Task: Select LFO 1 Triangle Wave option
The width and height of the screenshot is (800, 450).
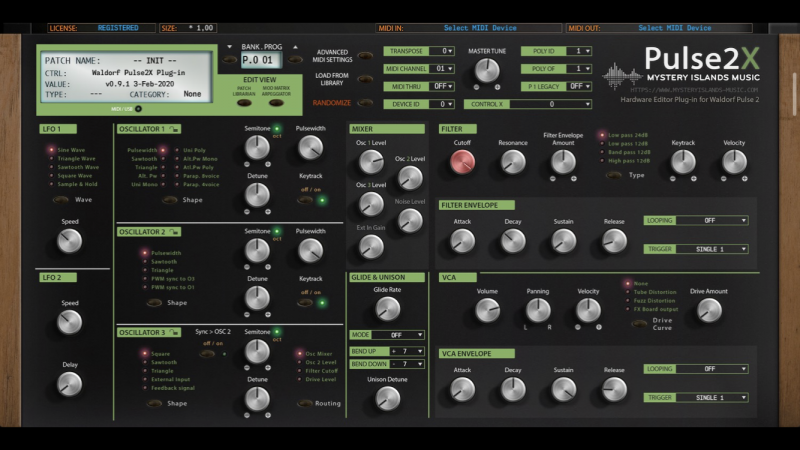Action: coord(77,159)
